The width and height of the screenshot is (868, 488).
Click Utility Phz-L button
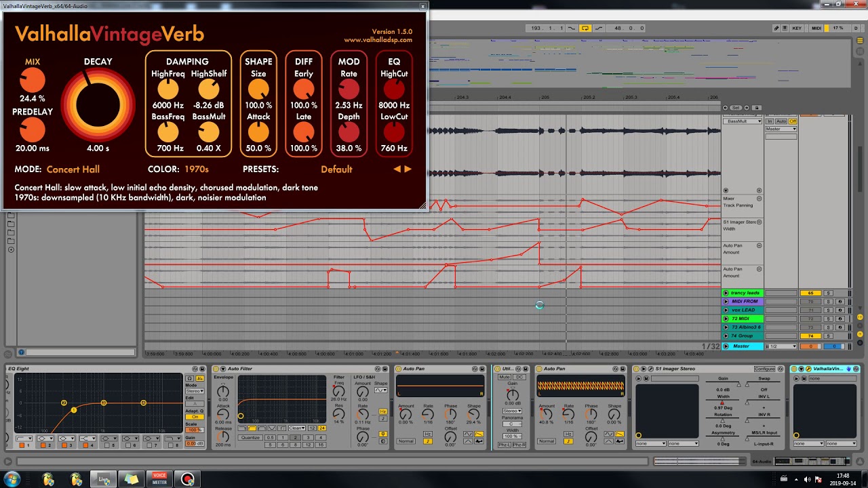coord(505,445)
